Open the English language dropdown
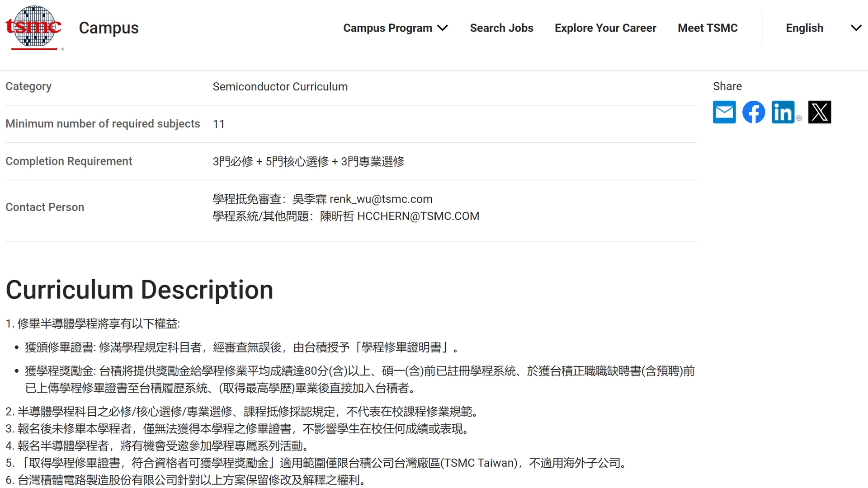 [x=824, y=28]
